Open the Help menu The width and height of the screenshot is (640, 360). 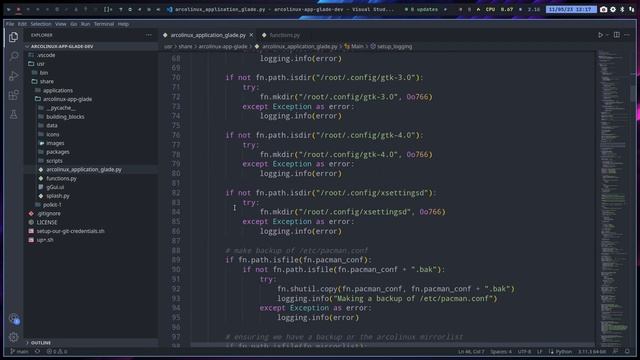pos(123,24)
